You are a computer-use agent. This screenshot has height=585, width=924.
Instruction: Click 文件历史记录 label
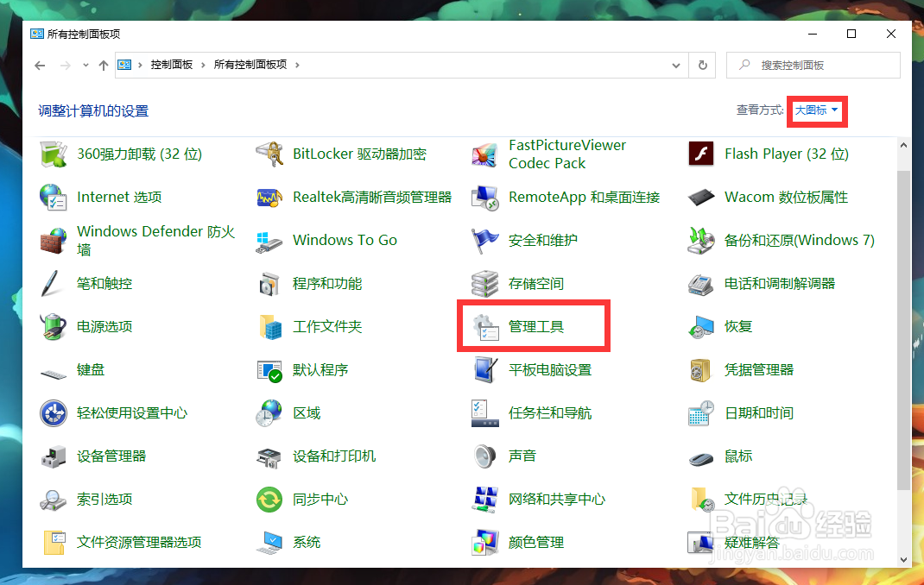click(x=765, y=499)
